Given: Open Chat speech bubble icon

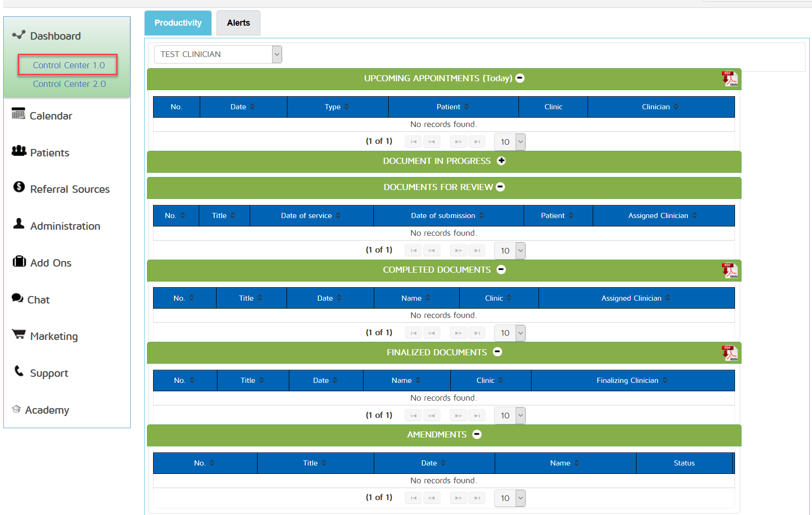Looking at the screenshot, I should [17, 298].
